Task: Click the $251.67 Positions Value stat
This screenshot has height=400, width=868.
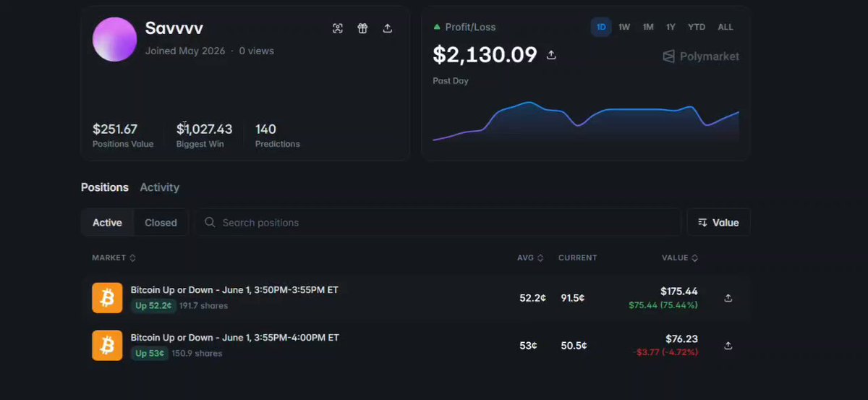Action: (123, 135)
